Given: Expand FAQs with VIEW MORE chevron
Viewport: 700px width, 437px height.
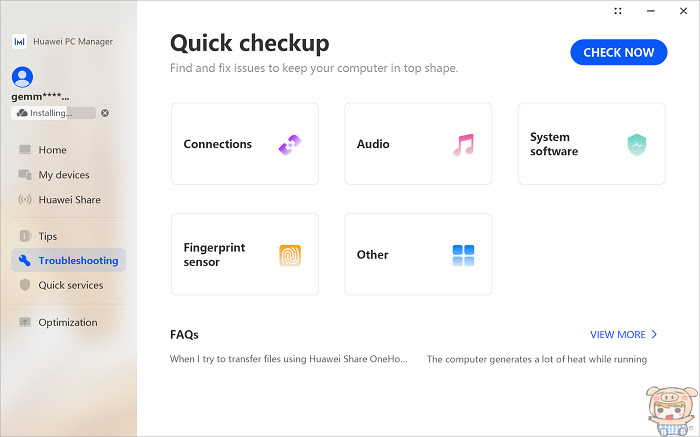Looking at the screenshot, I should pyautogui.click(x=654, y=334).
